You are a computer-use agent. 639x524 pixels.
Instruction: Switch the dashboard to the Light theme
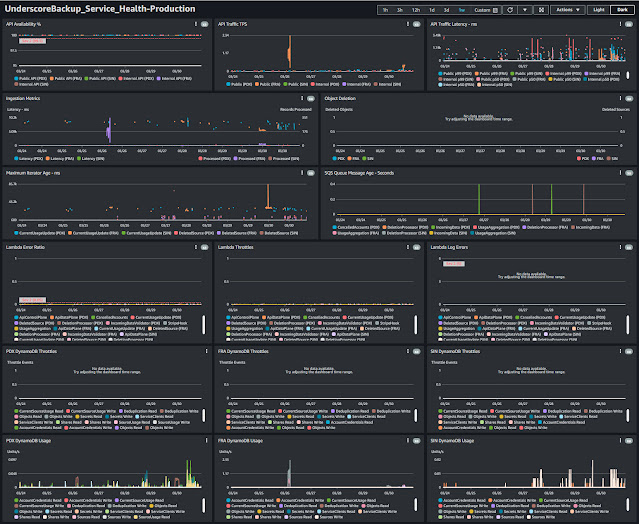click(599, 10)
